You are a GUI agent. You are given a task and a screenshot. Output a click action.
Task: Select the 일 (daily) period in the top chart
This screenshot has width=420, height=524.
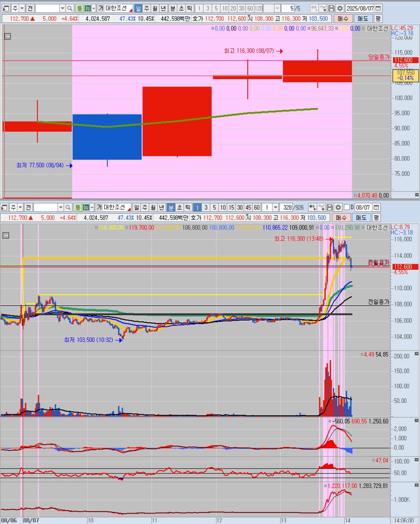click(x=138, y=8)
